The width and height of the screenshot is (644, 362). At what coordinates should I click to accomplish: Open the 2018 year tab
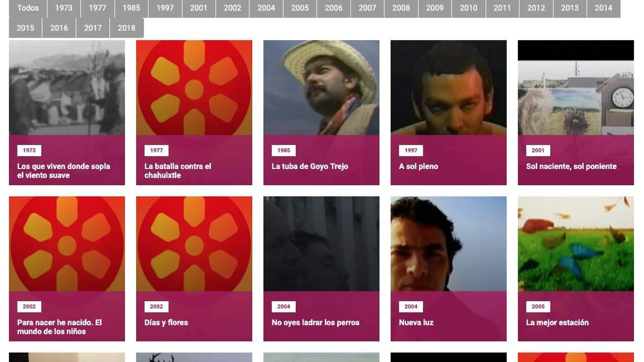point(126,28)
